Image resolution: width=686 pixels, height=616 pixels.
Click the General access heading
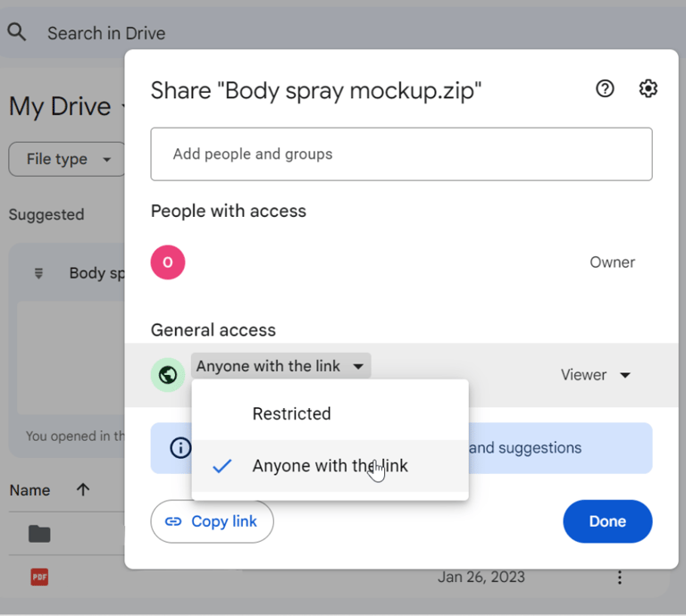coord(213,330)
